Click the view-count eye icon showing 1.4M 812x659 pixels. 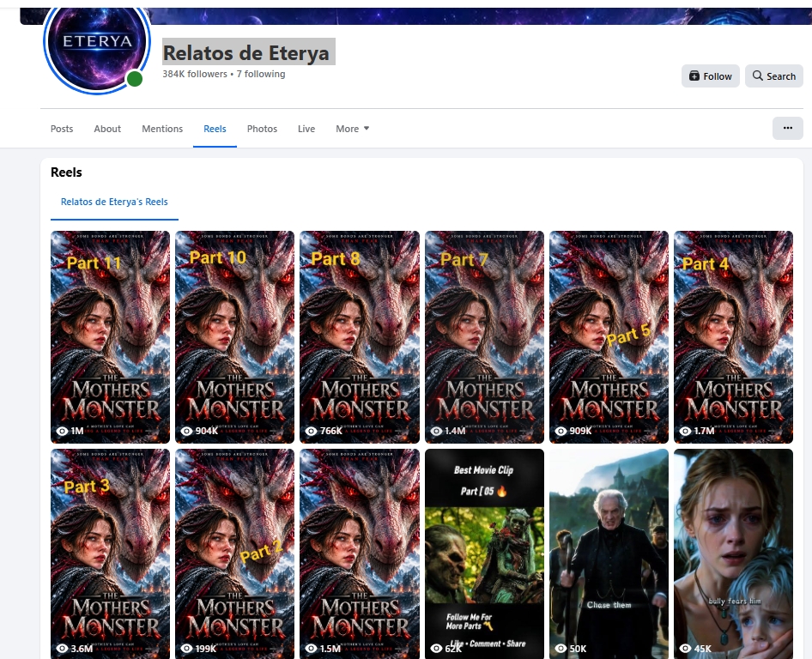tap(437, 431)
